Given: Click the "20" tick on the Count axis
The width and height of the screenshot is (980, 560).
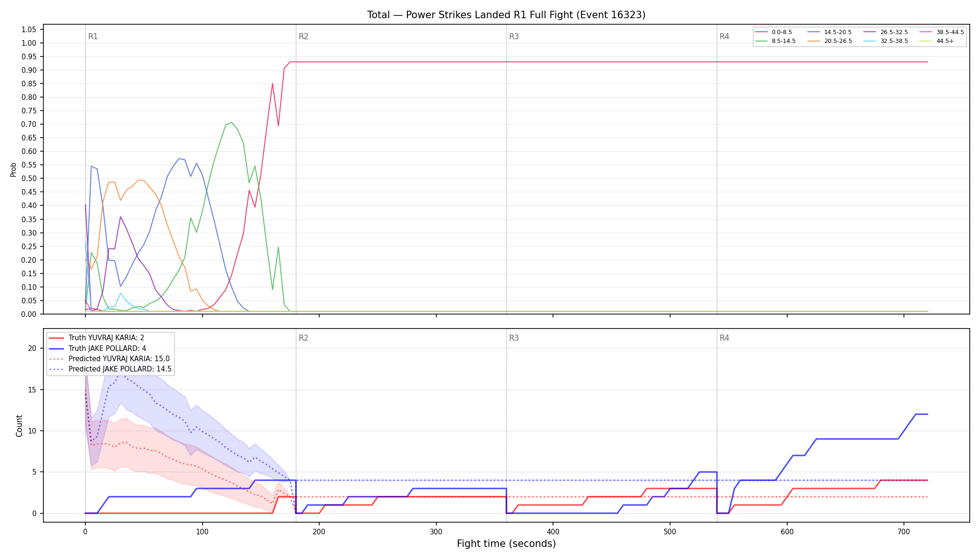Looking at the screenshot, I should coord(32,349).
